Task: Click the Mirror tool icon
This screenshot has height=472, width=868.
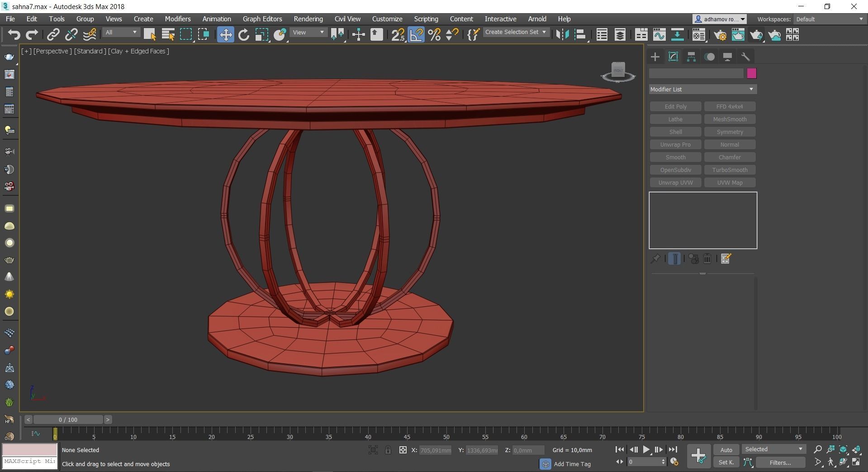Action: click(x=562, y=35)
